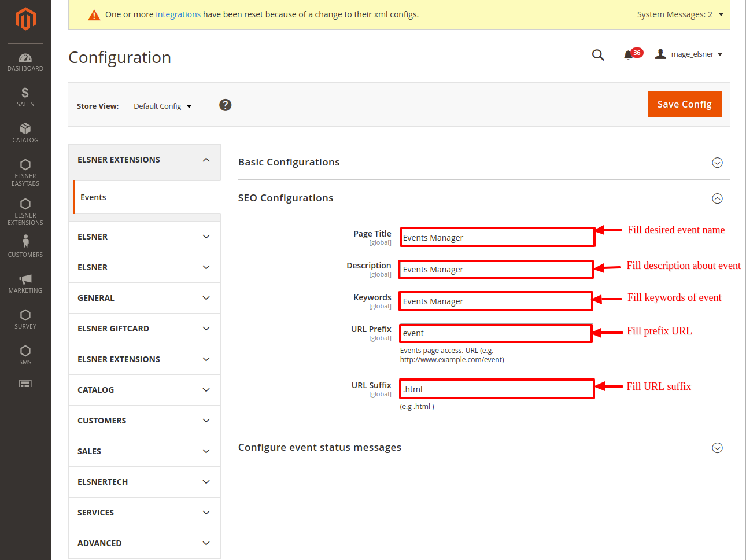Expand the System Messages dropdown
The width and height of the screenshot is (746, 560).
point(680,14)
